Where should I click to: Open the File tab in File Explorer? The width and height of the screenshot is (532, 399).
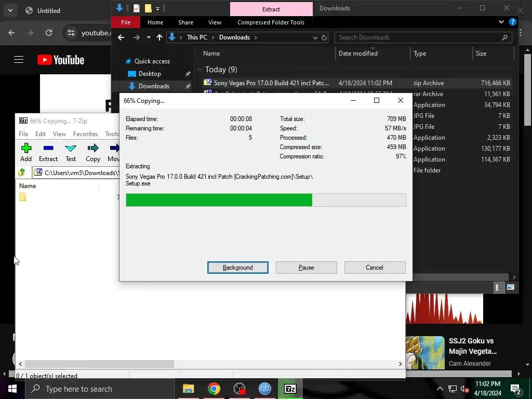pyautogui.click(x=126, y=22)
